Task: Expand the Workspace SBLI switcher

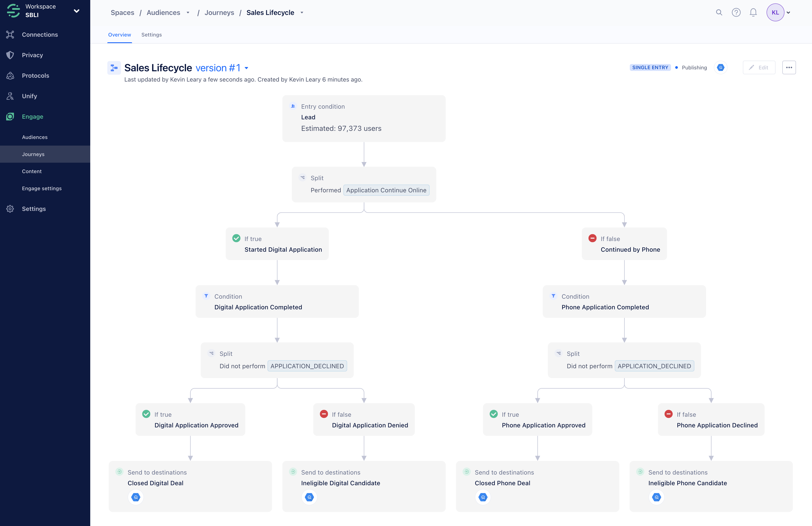Action: point(77,11)
